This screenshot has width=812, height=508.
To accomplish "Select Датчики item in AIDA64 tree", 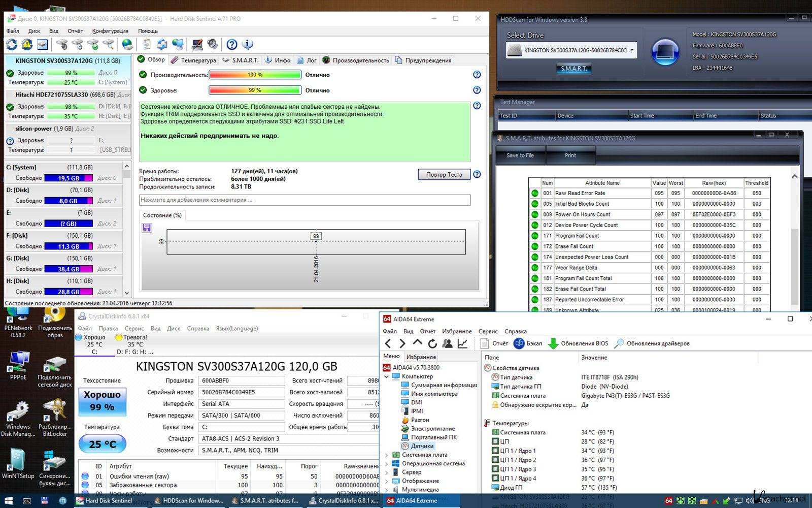I will click(417, 446).
